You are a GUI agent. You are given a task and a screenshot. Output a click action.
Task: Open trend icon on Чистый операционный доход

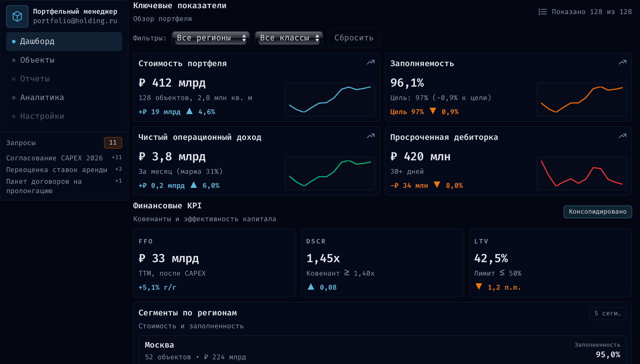tap(371, 136)
